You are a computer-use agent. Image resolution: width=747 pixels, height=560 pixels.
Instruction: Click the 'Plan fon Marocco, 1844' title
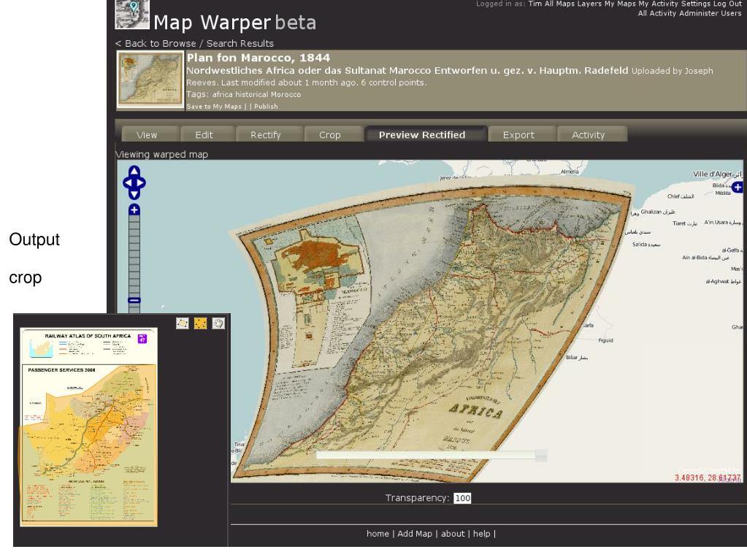point(258,58)
